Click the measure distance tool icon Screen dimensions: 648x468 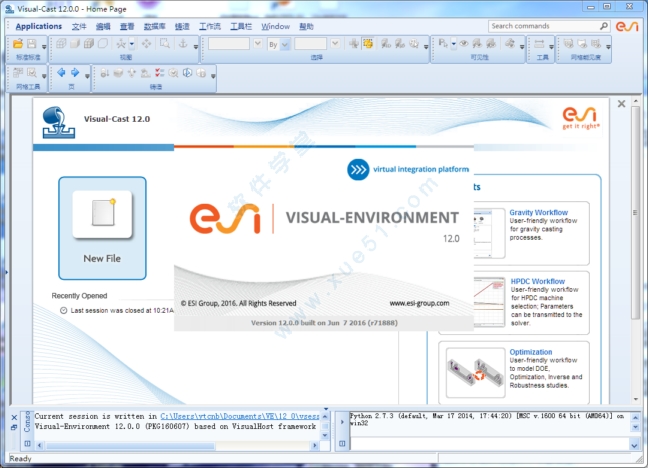coord(539,43)
